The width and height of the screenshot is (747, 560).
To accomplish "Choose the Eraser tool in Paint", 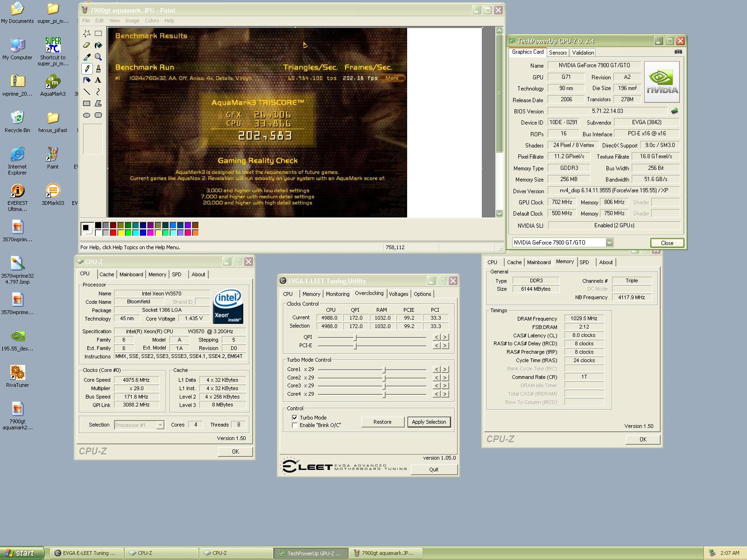I will pos(87,45).
